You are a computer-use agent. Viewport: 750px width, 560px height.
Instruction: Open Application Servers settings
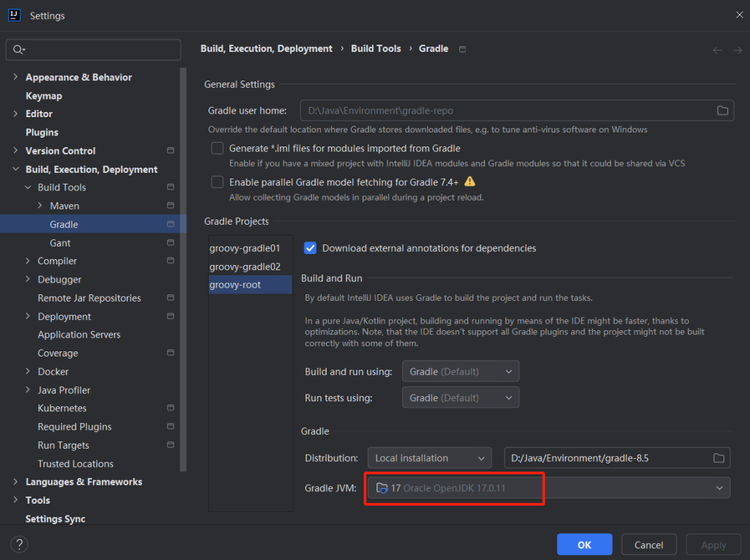pyautogui.click(x=79, y=335)
